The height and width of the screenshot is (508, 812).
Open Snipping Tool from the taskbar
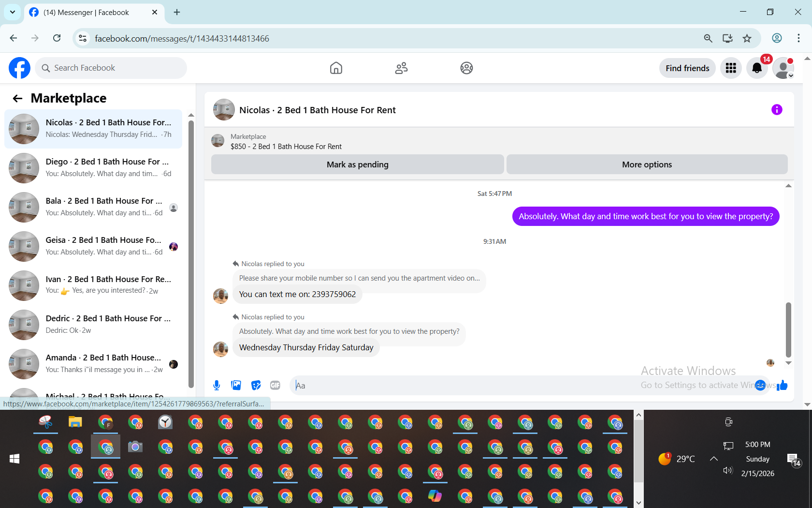pyautogui.click(x=45, y=422)
